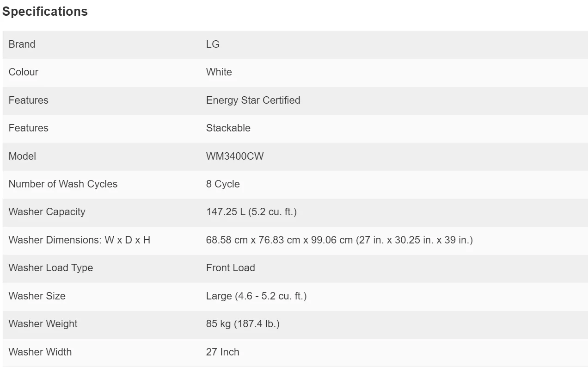Screen dimensions: 588x367
Task: Select the Large (4.6 - 5.2 cu. ft.) value
Action: [x=256, y=296]
